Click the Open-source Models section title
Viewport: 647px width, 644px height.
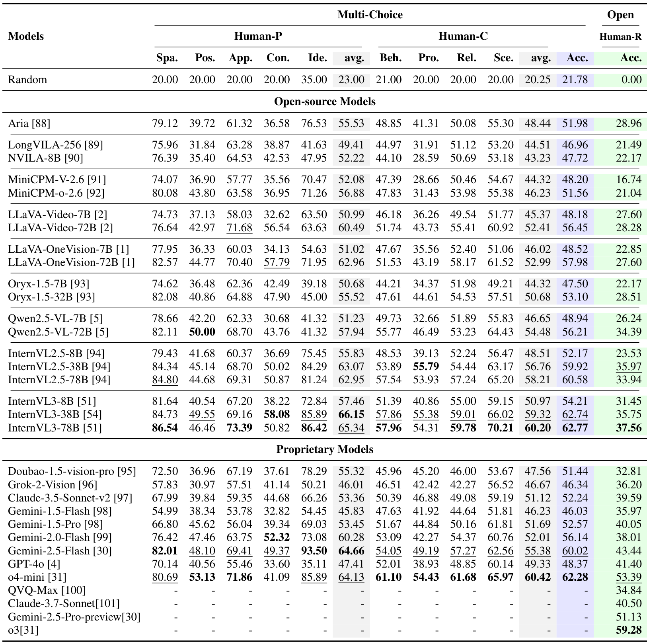325,101
